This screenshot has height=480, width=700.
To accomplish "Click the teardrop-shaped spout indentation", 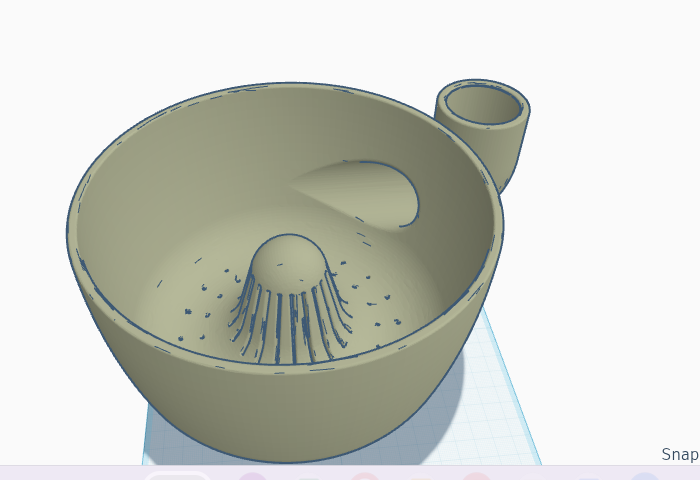I will click(x=371, y=192).
